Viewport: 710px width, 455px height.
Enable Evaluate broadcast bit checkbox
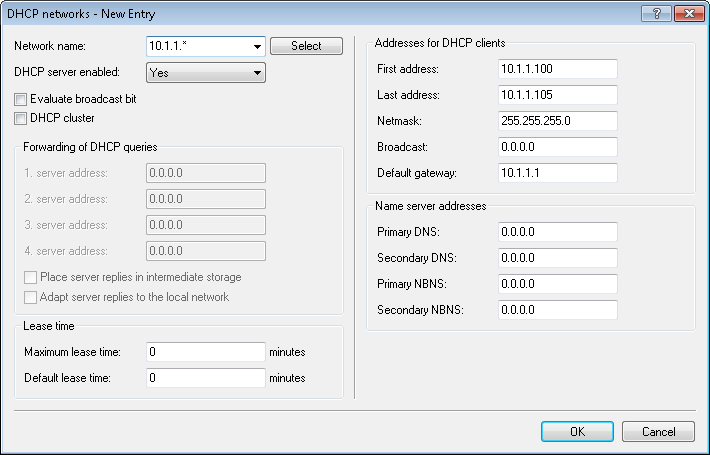click(x=21, y=100)
